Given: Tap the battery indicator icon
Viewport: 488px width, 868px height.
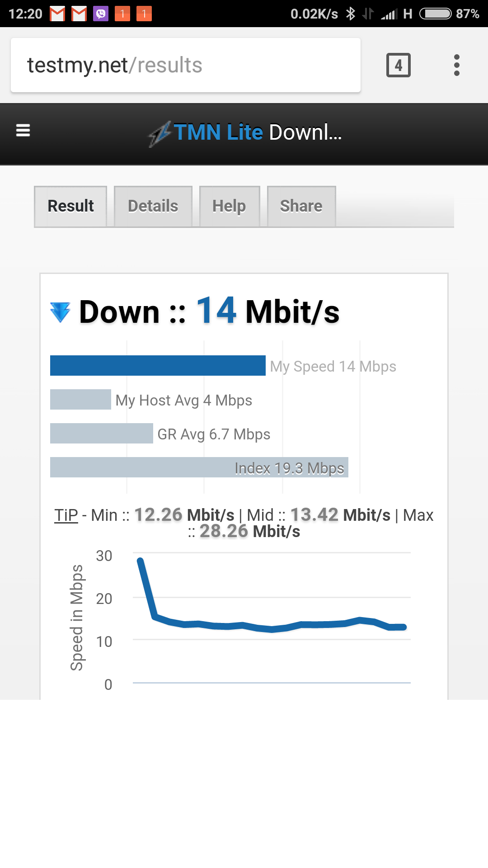Looking at the screenshot, I should point(435,14).
